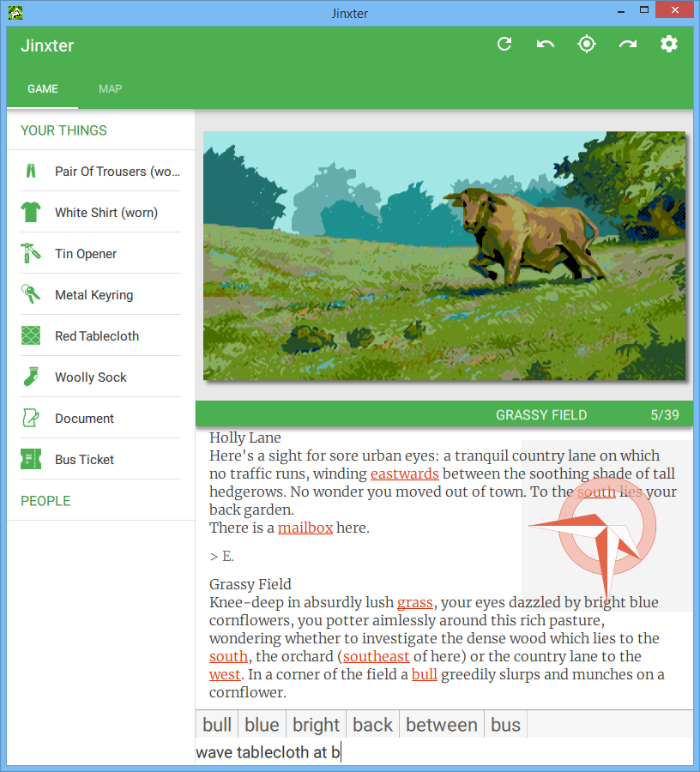Follow the 'southeast' link in description
The width and height of the screenshot is (700, 772).
point(376,657)
